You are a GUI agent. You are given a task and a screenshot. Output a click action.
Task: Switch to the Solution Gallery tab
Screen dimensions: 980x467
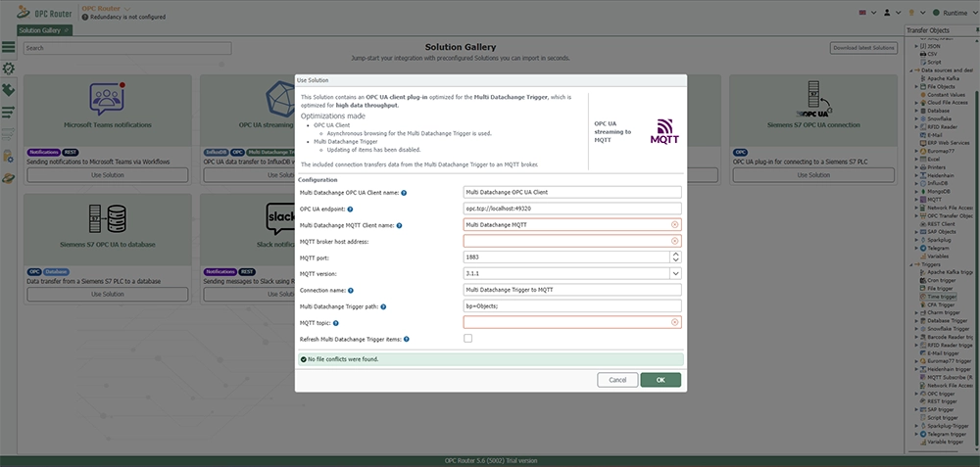44,30
